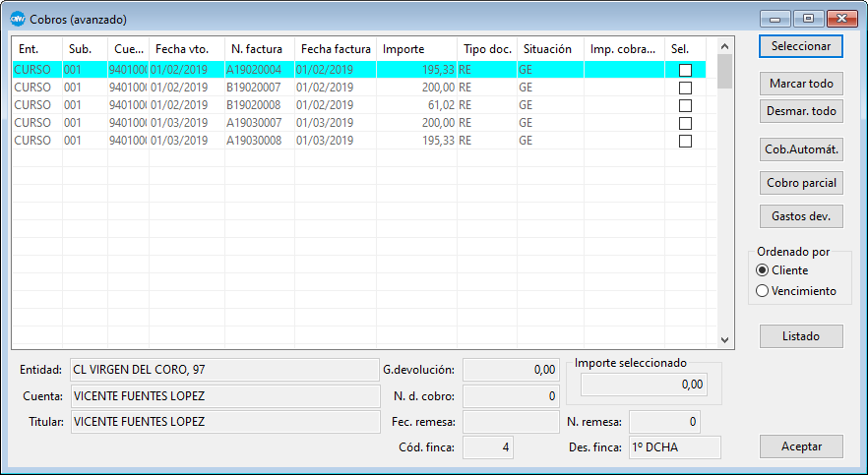Image resolution: width=868 pixels, height=475 pixels.
Task: Click Desmar. todo button
Action: pos(801,111)
